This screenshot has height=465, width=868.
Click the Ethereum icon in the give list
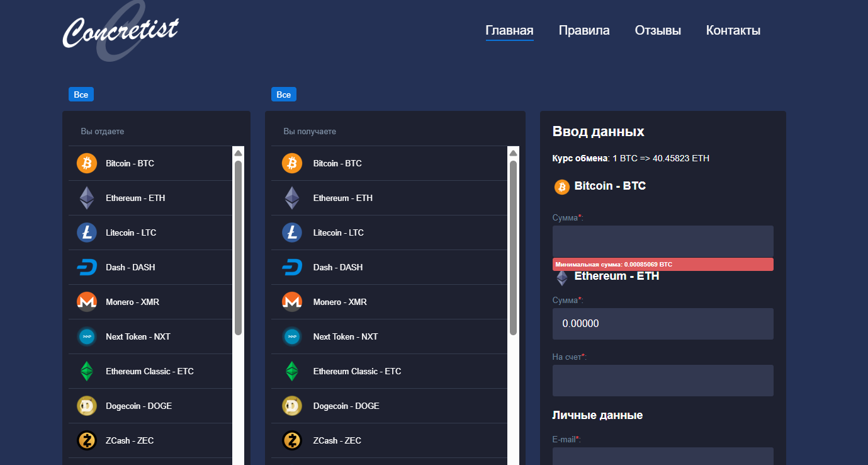tap(87, 198)
